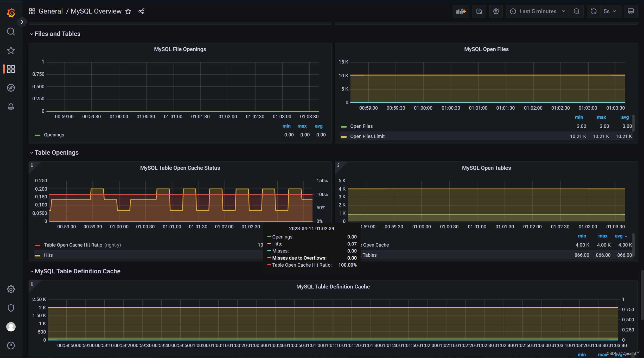Toggle the Hits series in legend
Image resolution: width=644 pixels, height=358 pixels.
coord(48,255)
